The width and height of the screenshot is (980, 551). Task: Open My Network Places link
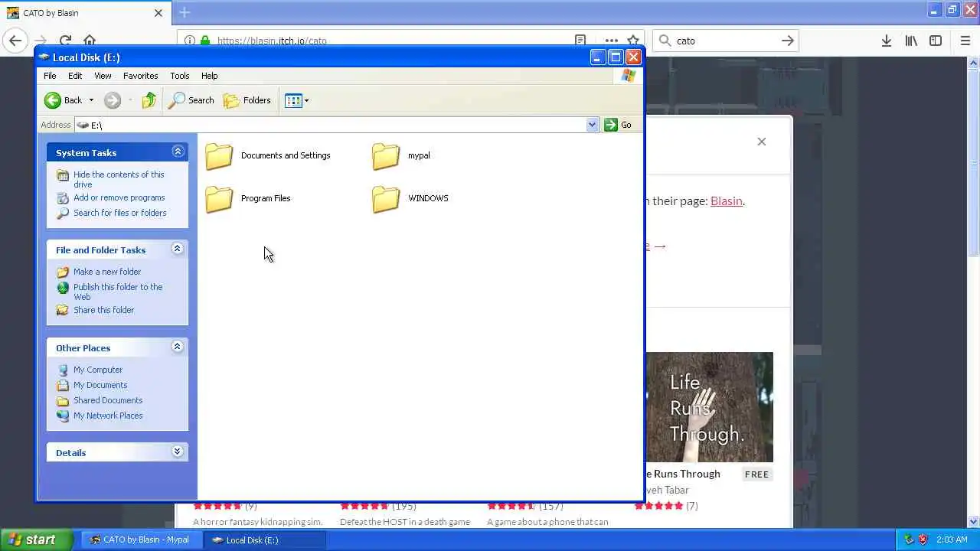pos(108,416)
